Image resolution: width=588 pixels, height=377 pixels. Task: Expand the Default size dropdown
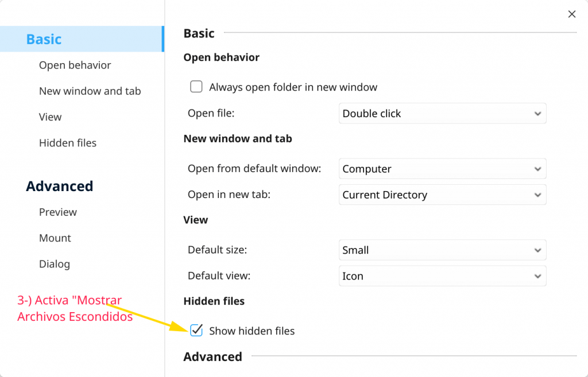[x=442, y=250]
